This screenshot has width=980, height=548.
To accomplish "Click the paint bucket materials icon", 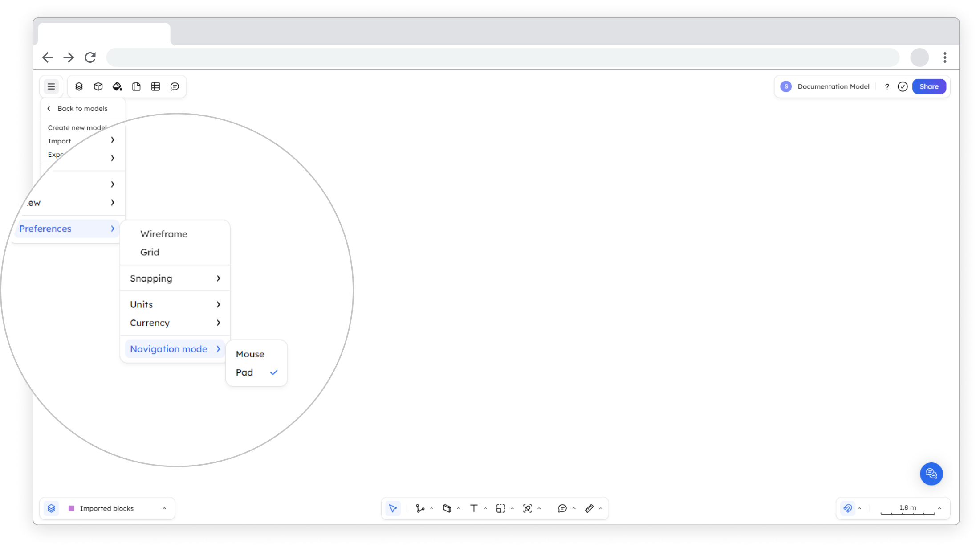I will (x=117, y=86).
